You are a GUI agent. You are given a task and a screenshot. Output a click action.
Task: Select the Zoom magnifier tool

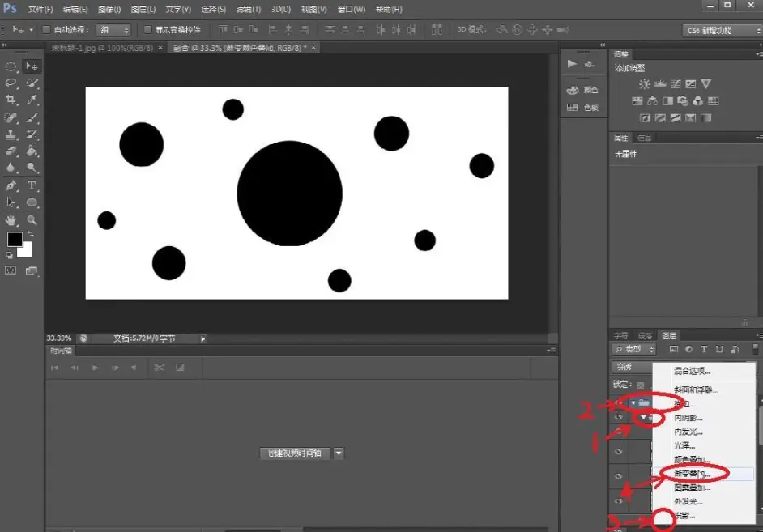point(32,220)
